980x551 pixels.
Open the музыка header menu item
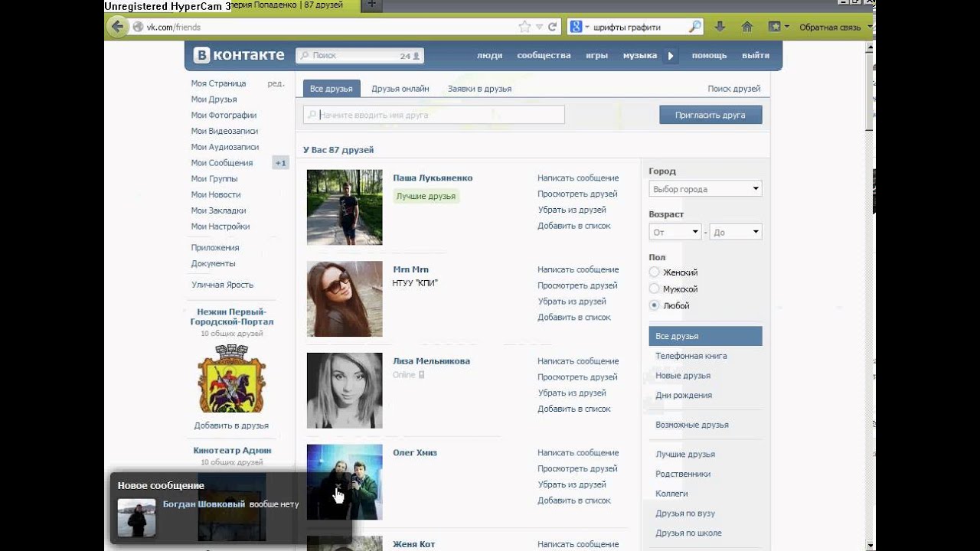point(640,55)
